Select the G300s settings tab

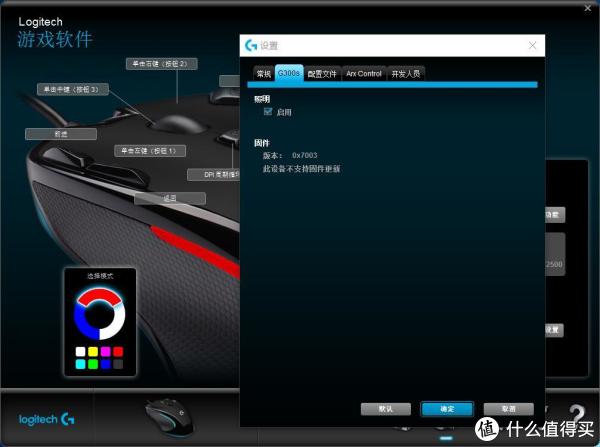click(289, 73)
